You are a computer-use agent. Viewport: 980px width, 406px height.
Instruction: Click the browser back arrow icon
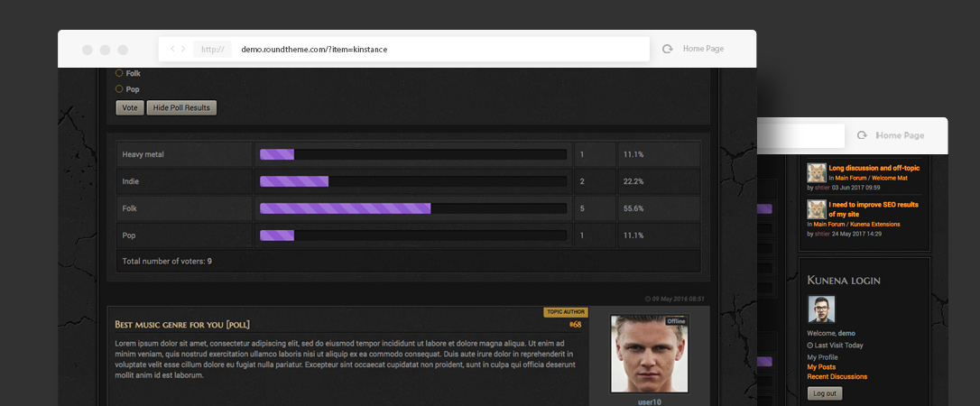(172, 49)
